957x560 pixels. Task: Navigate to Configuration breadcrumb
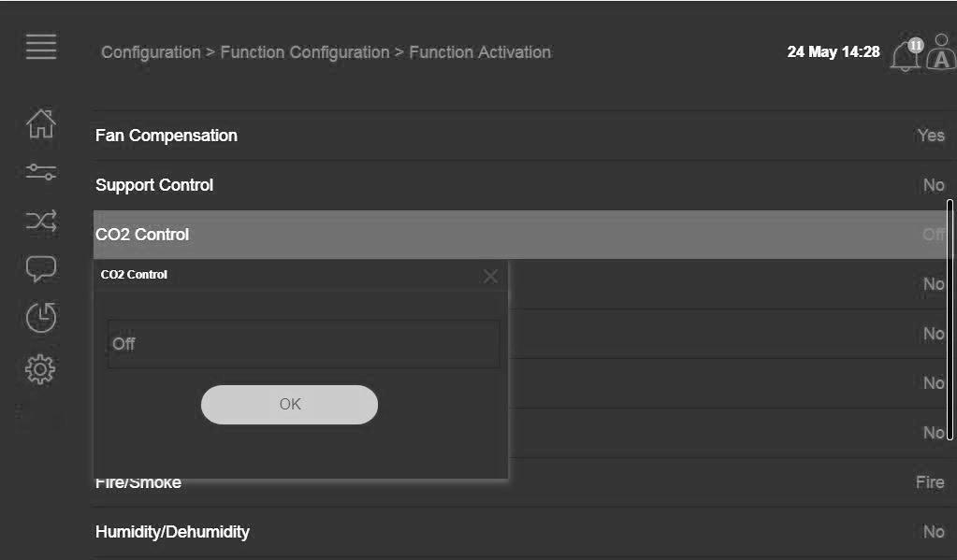coord(151,52)
